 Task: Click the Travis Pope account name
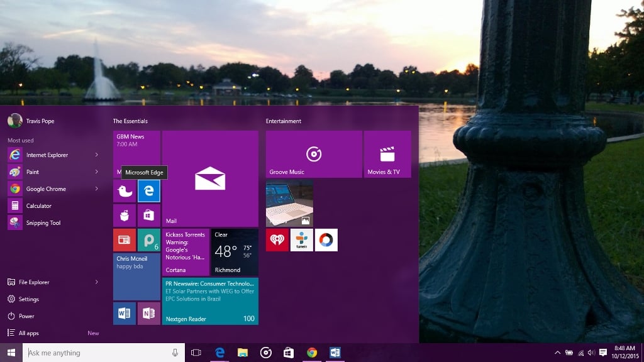point(40,121)
